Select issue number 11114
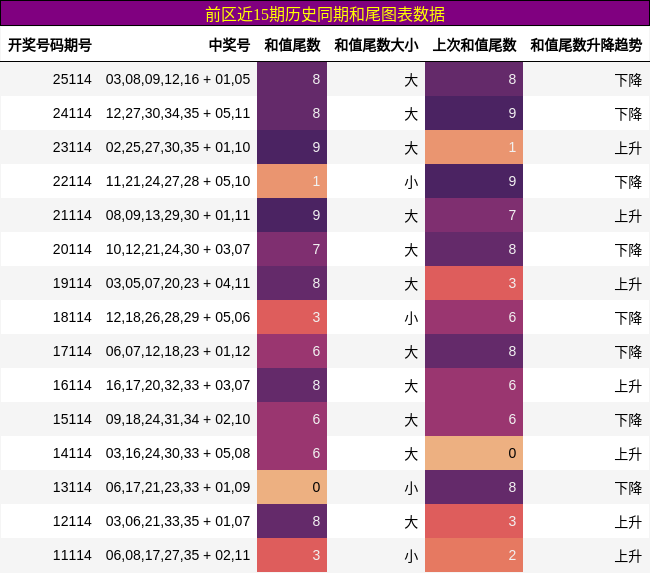The width and height of the screenshot is (650, 573). [x=72, y=555]
